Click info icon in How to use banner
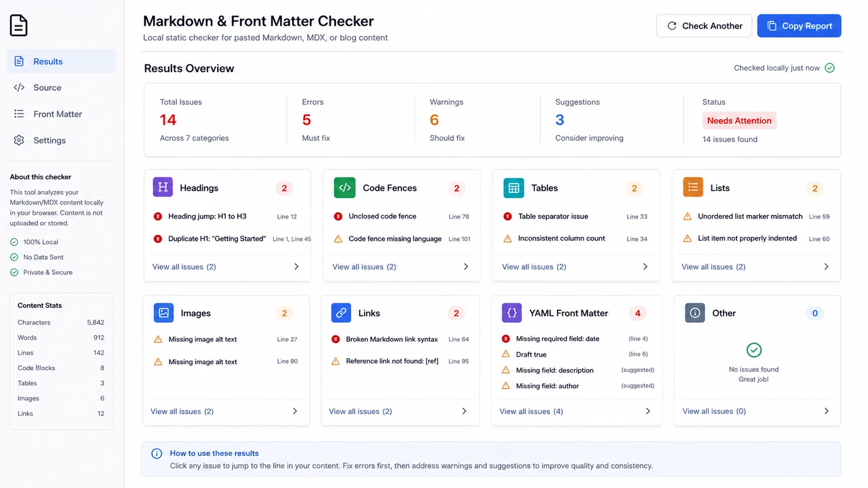Screen dimensions: 868x488 click(157, 453)
